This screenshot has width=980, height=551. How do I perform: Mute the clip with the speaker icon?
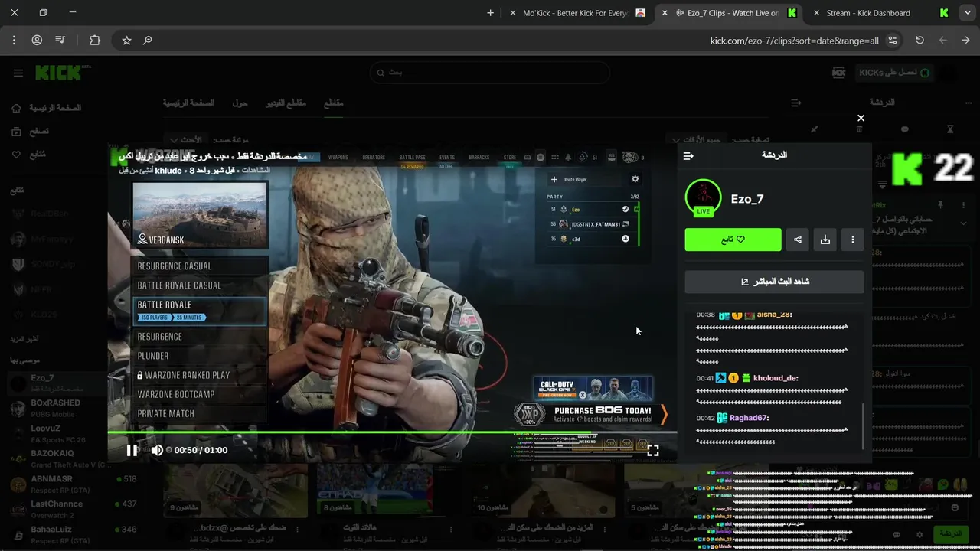point(156,450)
